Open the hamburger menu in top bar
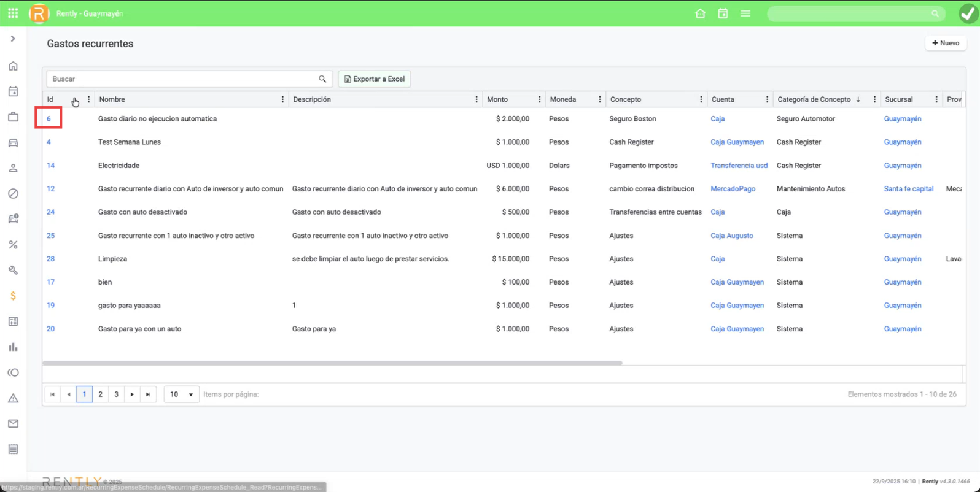 pyautogui.click(x=745, y=13)
